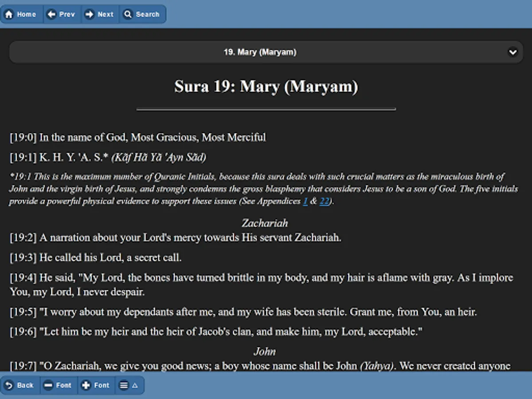The width and height of the screenshot is (532, 399).
Task: Open the Search tool
Action: pos(142,14)
